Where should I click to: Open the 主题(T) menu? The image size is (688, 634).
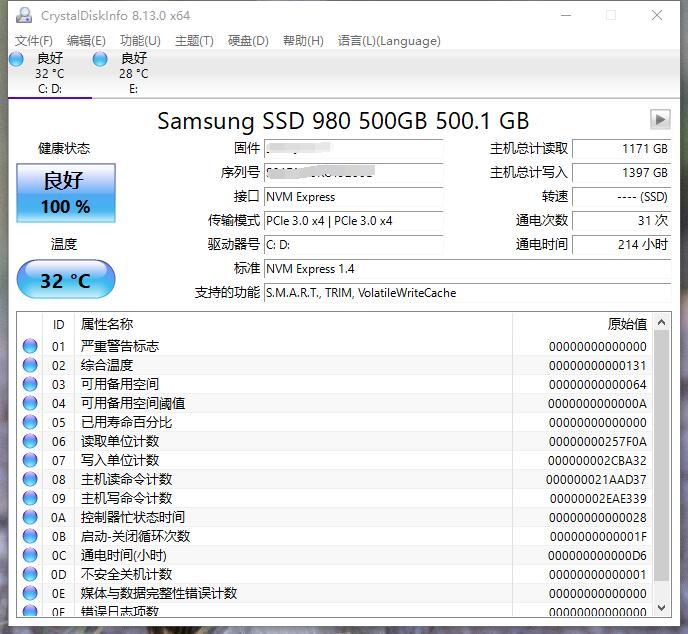tap(194, 41)
